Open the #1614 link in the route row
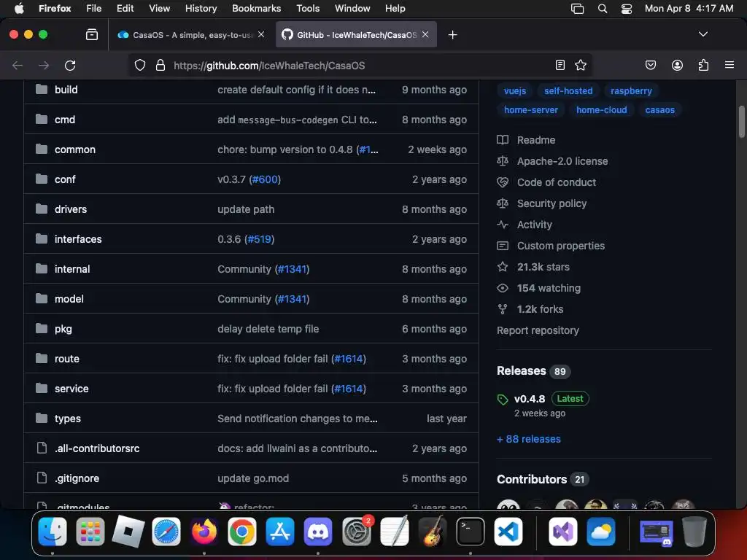 click(x=349, y=359)
